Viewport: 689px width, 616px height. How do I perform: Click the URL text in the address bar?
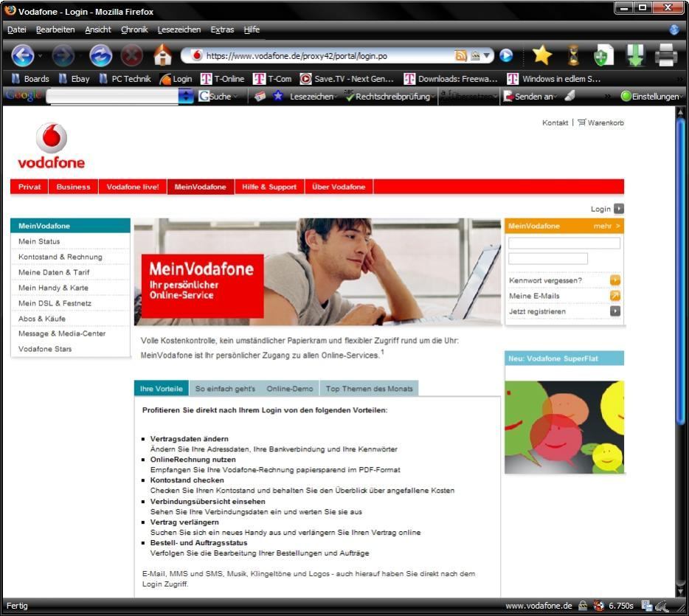[x=297, y=56]
